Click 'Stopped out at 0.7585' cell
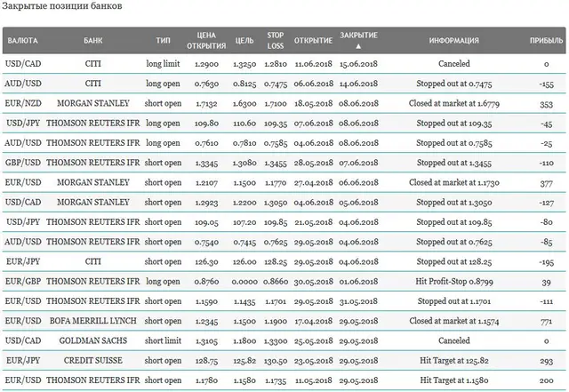This screenshot has height=392, width=569. tap(454, 143)
